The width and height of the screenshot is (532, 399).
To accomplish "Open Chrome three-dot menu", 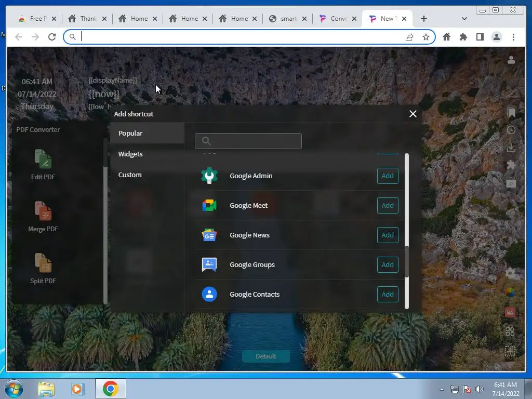I will click(x=513, y=37).
